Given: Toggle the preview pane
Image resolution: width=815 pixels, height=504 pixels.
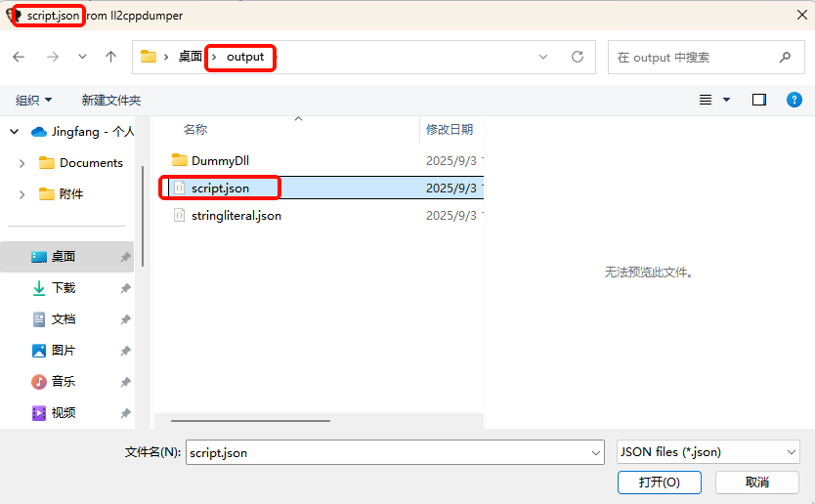Looking at the screenshot, I should [759, 100].
